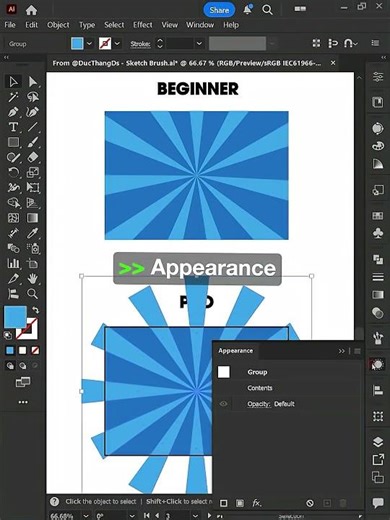Select the Eyedropper tool

(x=33, y=233)
